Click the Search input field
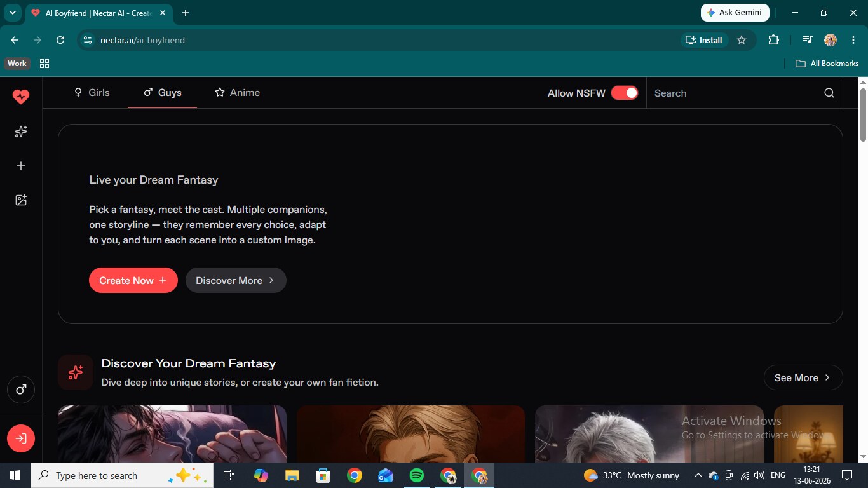 point(737,93)
